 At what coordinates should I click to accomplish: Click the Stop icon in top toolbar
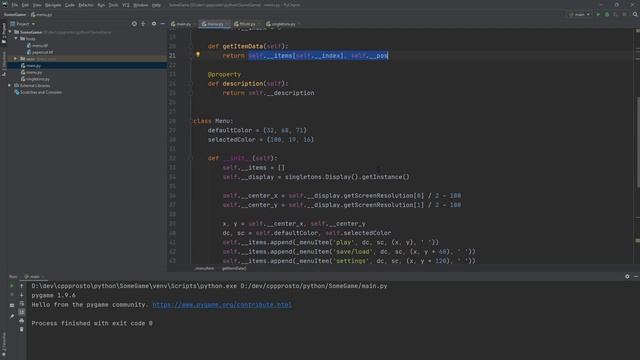pos(624,14)
